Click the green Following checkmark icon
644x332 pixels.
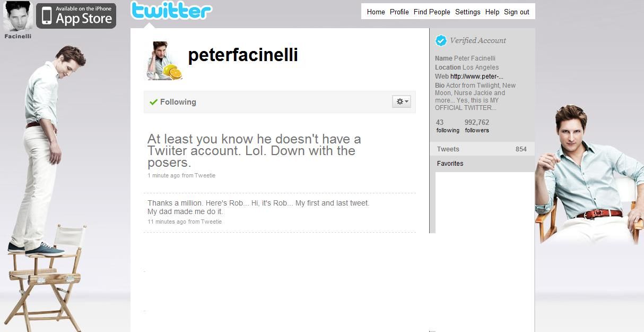pyautogui.click(x=154, y=102)
